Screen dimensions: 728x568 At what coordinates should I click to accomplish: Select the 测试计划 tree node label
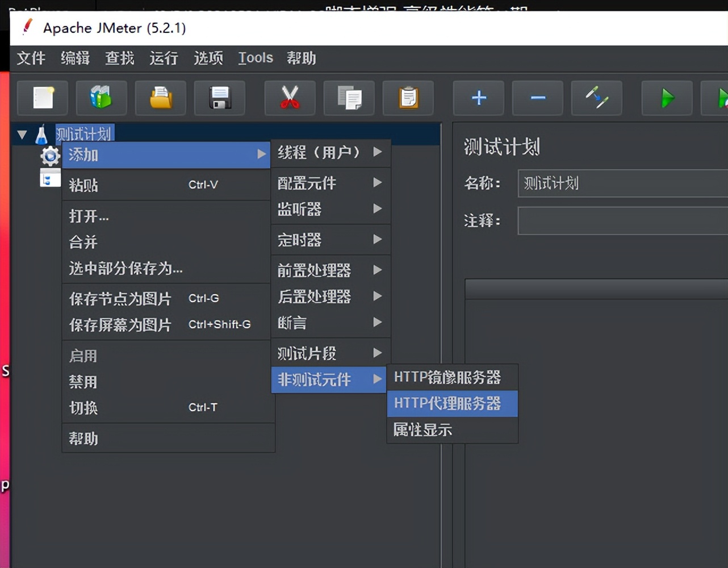pyautogui.click(x=85, y=134)
